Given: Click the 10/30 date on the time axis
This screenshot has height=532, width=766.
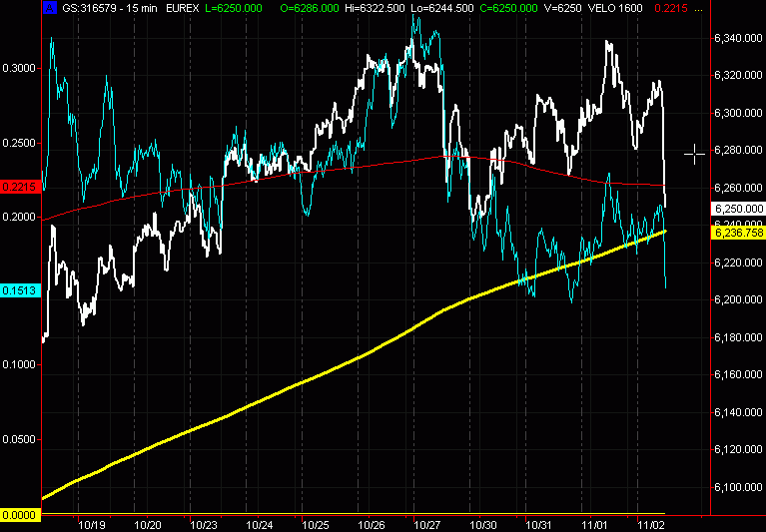Looking at the screenshot, I should pos(483,525).
